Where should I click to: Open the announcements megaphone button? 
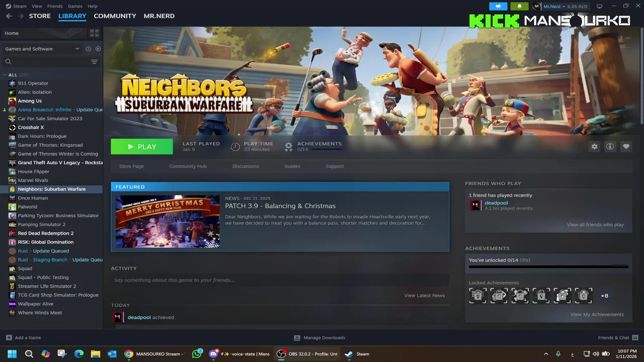(x=498, y=6)
